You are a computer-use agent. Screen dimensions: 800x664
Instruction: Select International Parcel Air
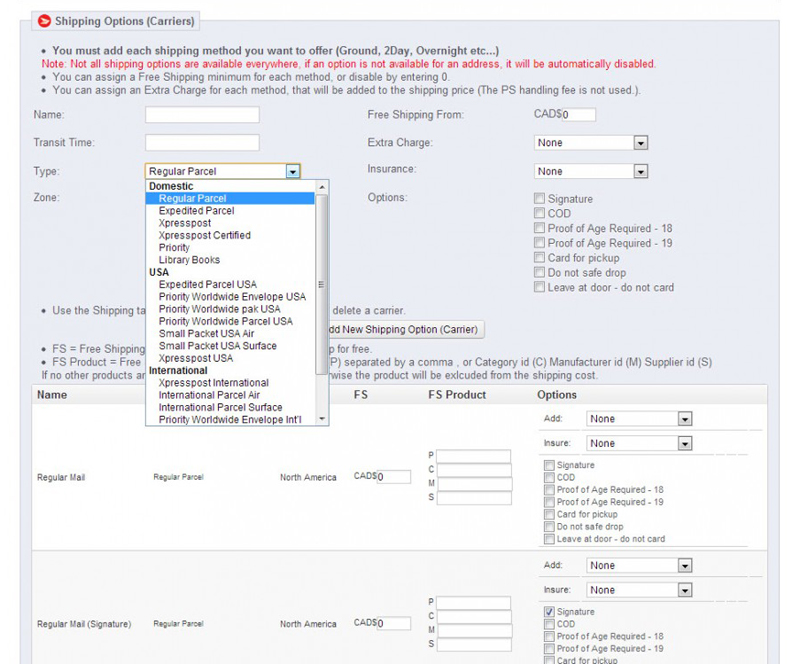[209, 395]
